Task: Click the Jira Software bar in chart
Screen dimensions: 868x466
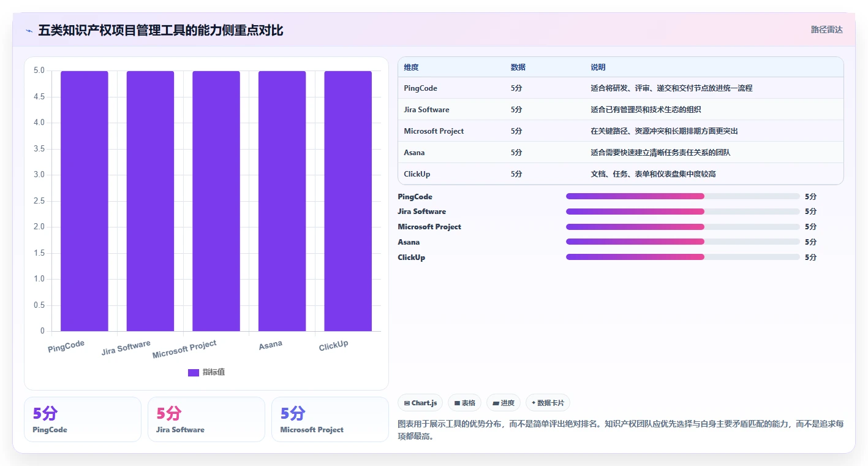Action: pyautogui.click(x=150, y=201)
